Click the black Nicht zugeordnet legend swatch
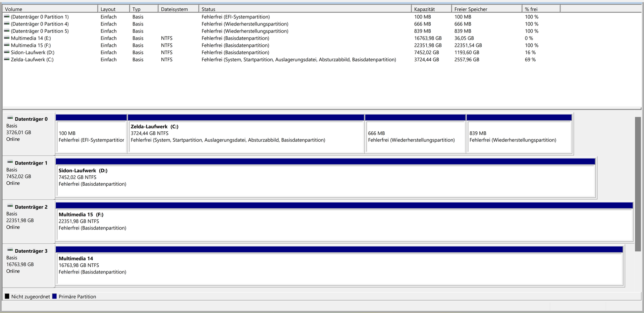The image size is (644, 313). pos(7,296)
